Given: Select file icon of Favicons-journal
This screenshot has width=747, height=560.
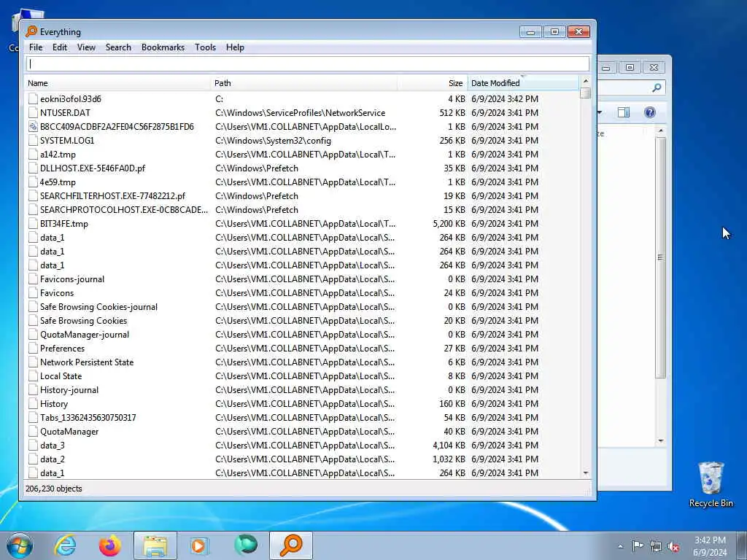Looking at the screenshot, I should 33,279.
